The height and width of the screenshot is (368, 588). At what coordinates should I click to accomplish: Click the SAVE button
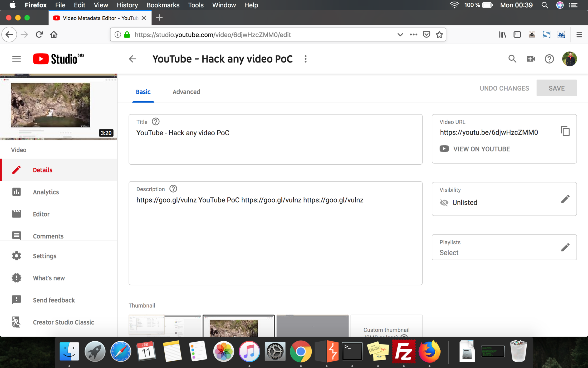[x=556, y=88]
